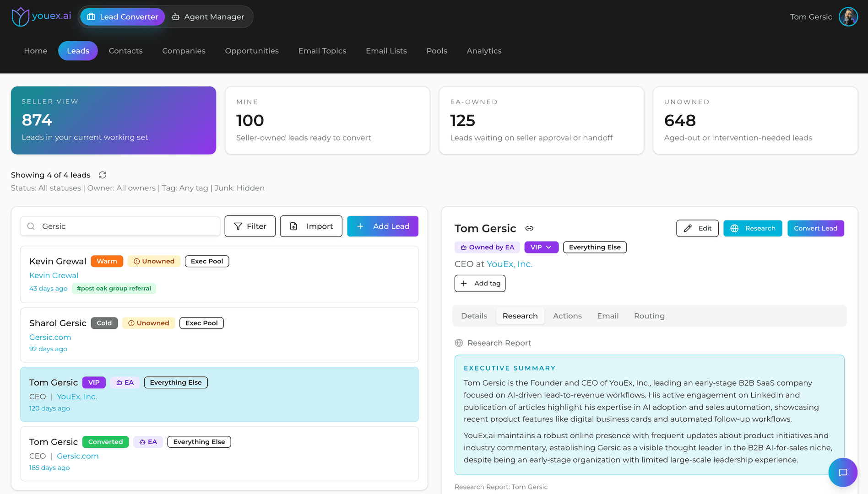The image size is (868, 494).
Task: Click Tom Gersic username in header
Action: [x=811, y=17]
